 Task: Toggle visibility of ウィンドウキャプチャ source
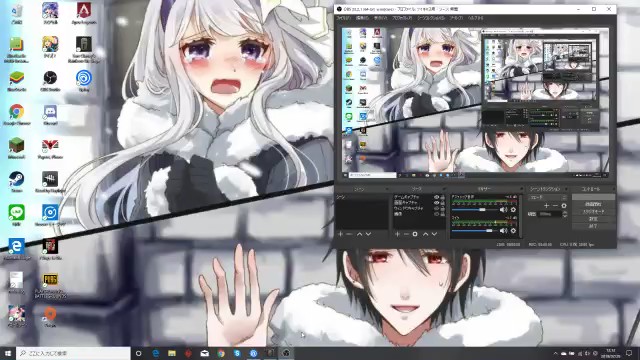click(436, 208)
